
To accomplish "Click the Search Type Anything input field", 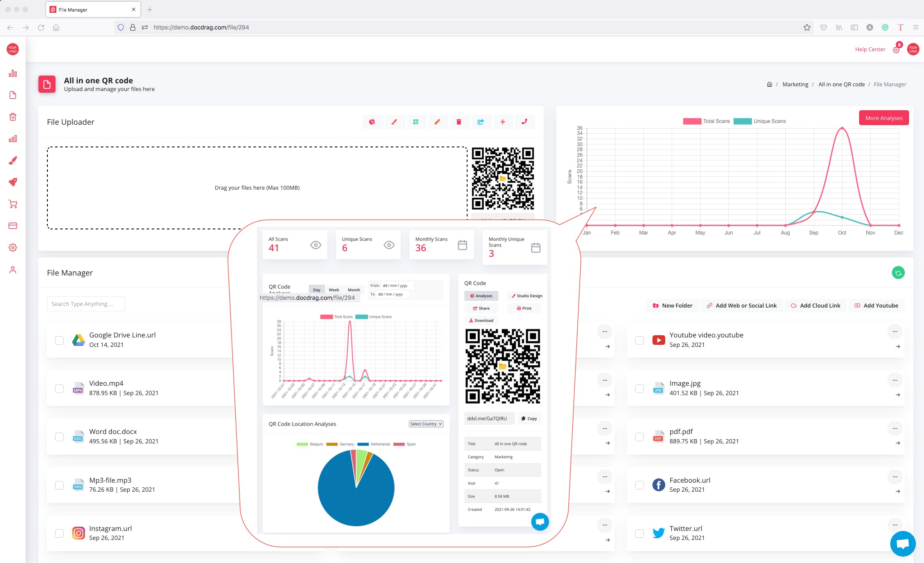I will (86, 304).
